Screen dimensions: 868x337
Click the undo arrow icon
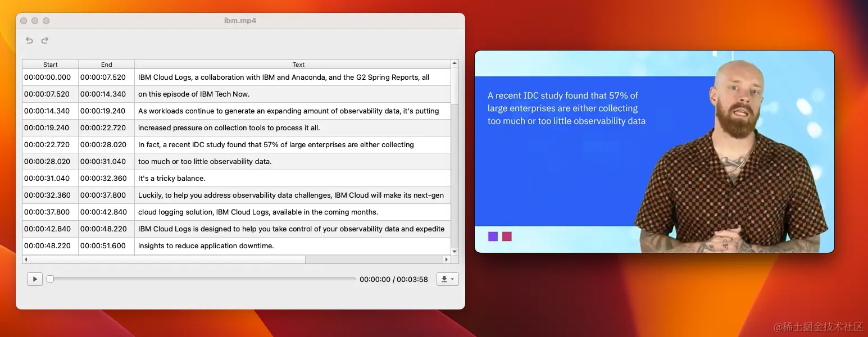[29, 40]
